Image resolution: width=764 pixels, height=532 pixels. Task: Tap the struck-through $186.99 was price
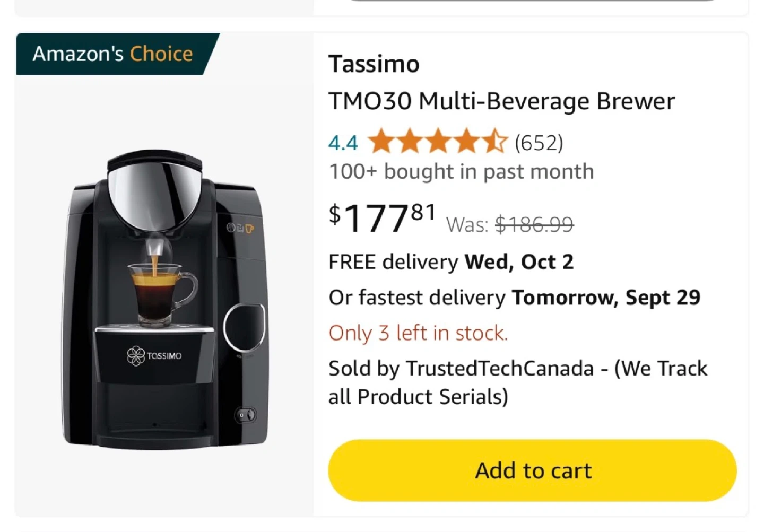pyautogui.click(x=534, y=225)
